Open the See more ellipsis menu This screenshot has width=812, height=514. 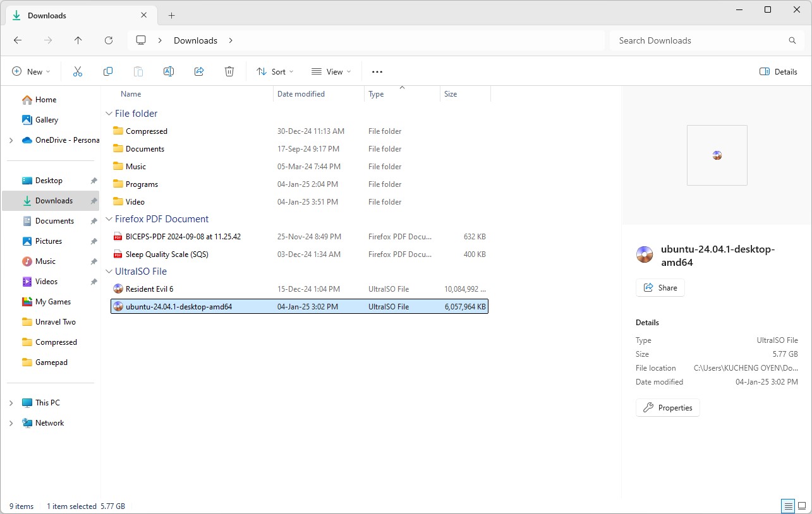[377, 72]
